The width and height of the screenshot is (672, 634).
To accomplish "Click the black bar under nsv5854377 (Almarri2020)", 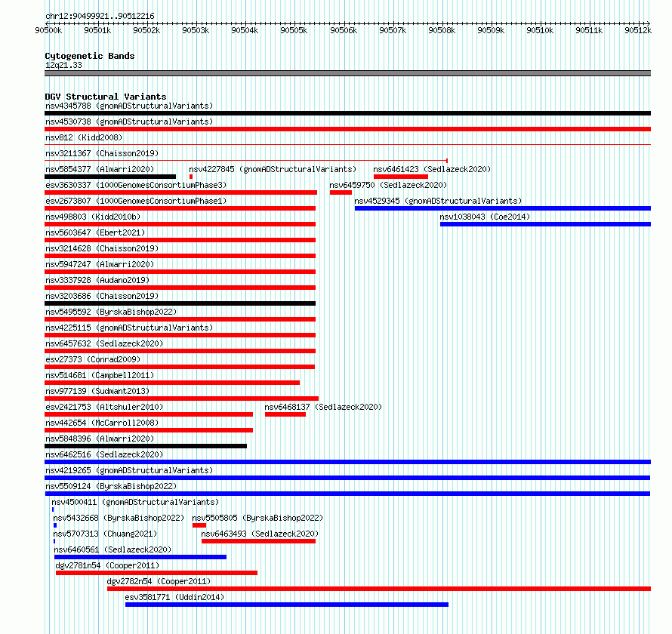I will [x=110, y=177].
